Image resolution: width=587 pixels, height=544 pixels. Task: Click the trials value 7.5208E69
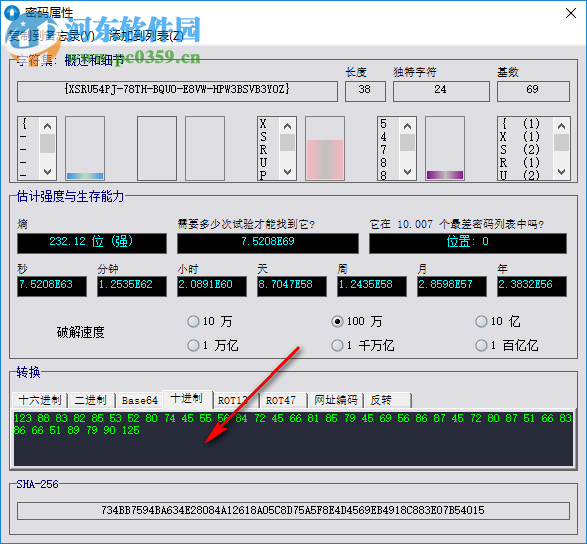coord(268,243)
